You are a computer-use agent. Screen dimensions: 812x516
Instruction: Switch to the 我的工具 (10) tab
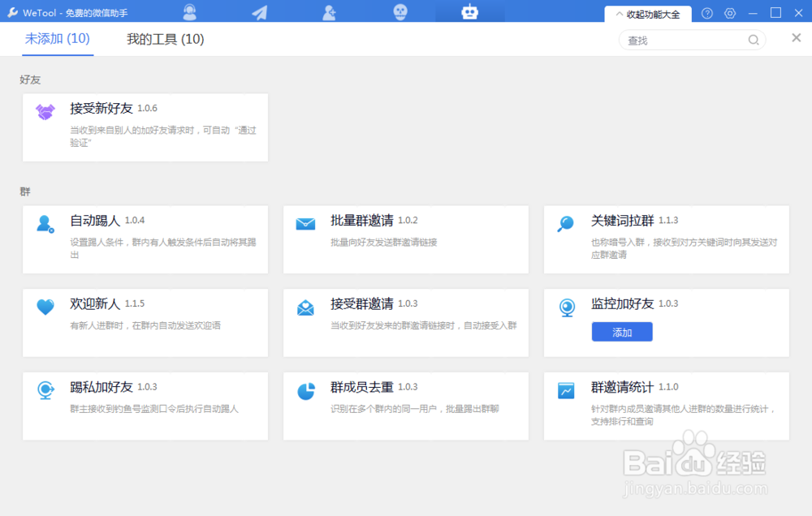coord(165,39)
